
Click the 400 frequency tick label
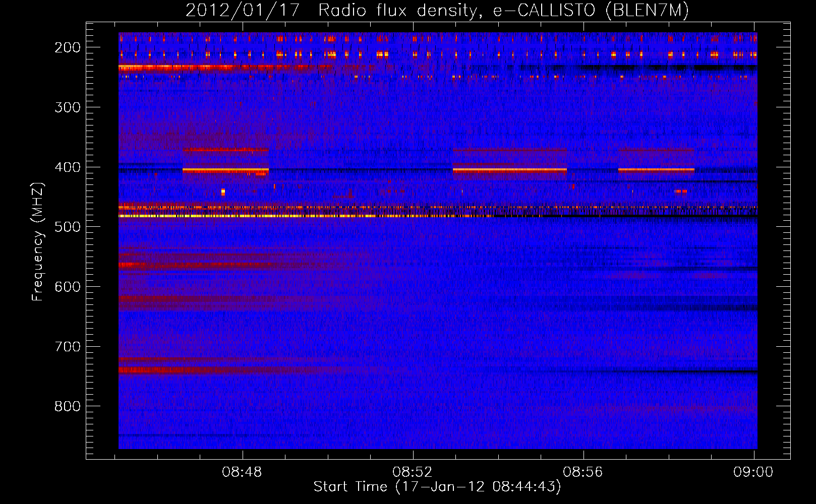[x=68, y=167]
